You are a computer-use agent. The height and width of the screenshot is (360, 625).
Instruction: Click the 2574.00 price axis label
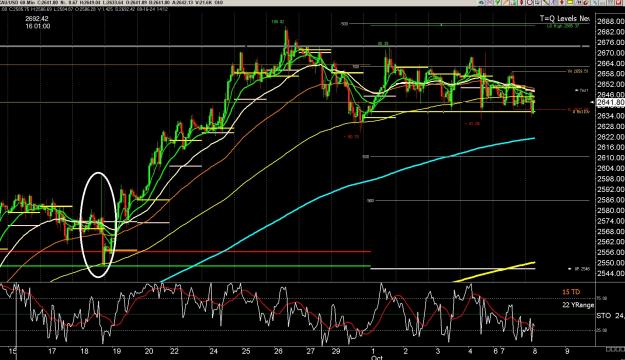tap(611, 221)
